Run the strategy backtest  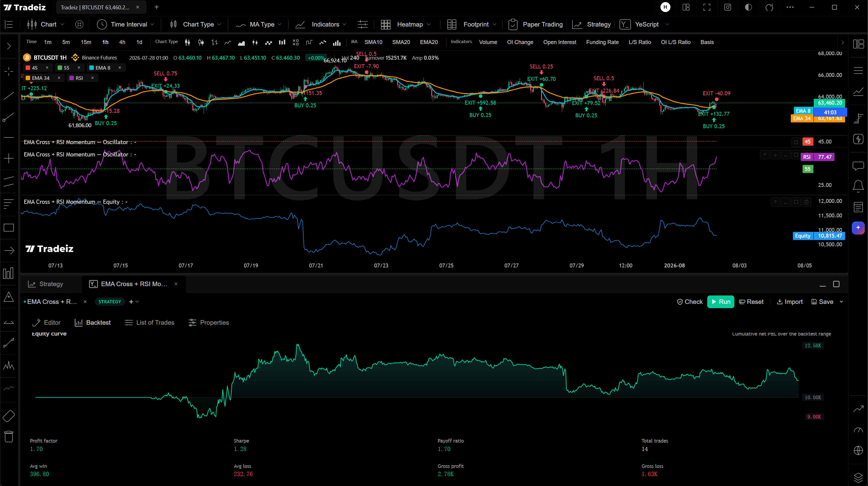coord(721,302)
